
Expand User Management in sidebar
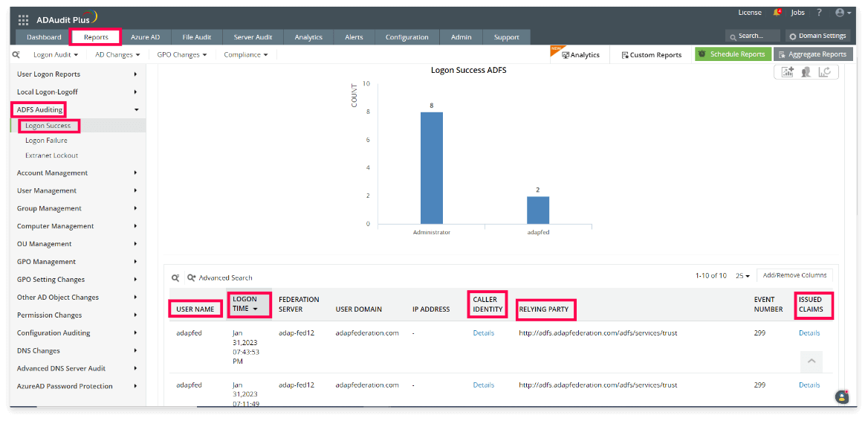click(77, 190)
